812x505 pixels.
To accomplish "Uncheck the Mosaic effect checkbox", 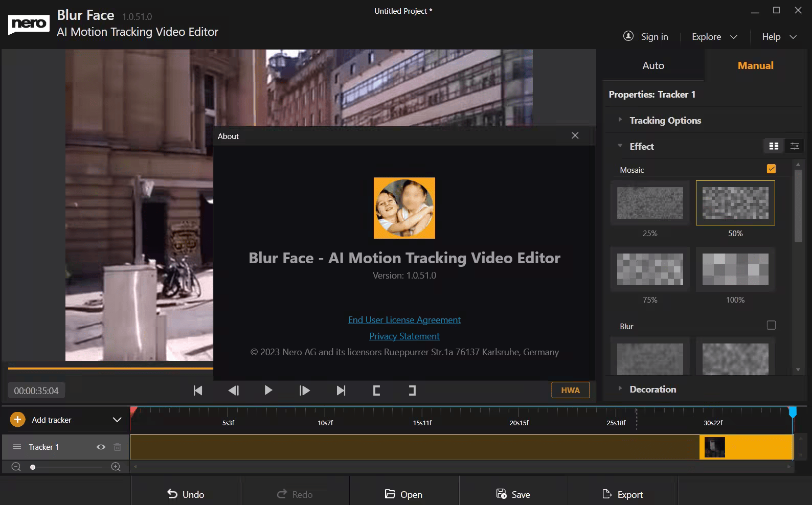I will tap(771, 169).
